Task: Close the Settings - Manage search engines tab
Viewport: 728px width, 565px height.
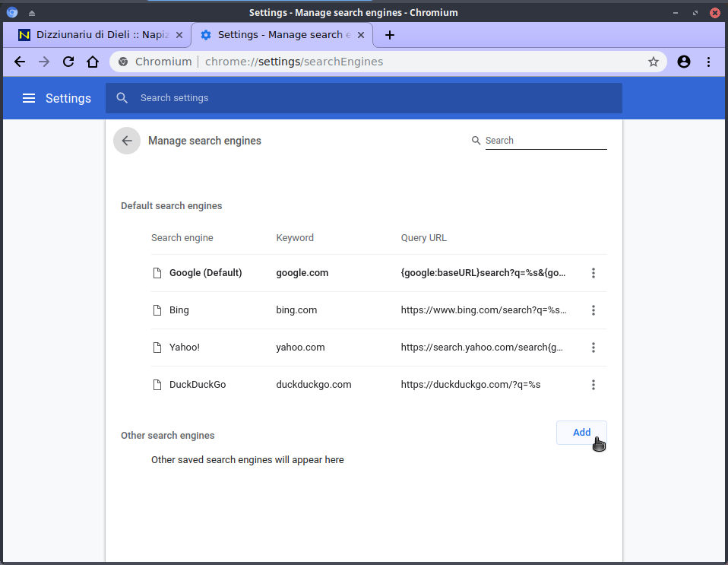Action: 361,35
